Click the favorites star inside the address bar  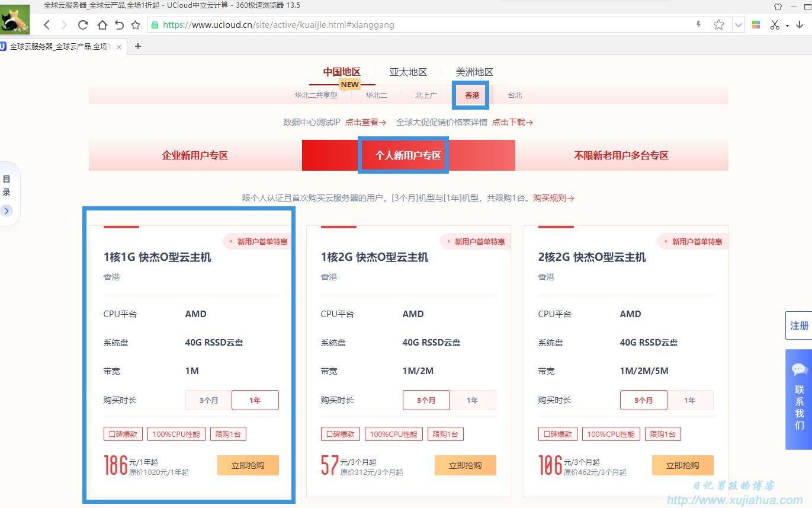point(718,25)
